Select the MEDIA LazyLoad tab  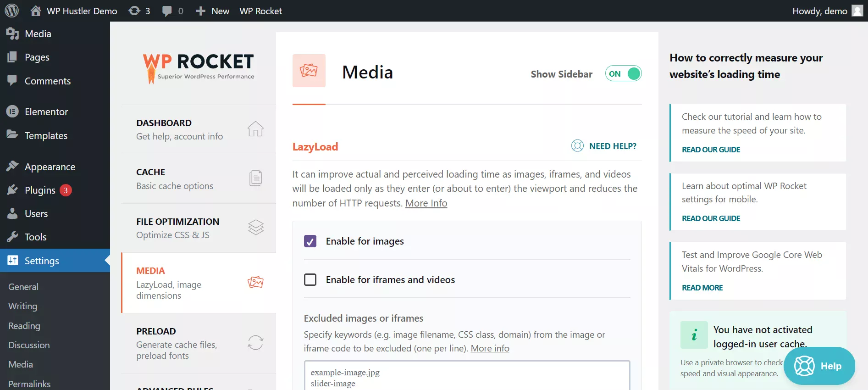(199, 283)
